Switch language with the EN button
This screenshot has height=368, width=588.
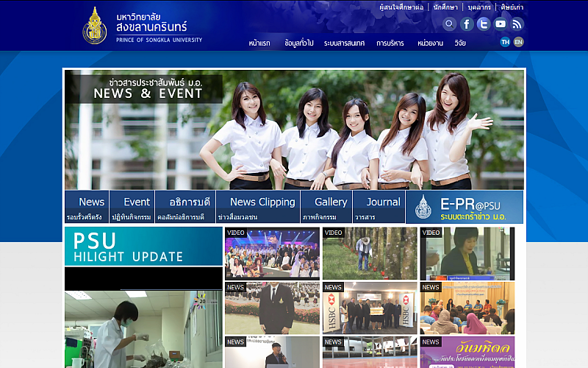tap(519, 42)
